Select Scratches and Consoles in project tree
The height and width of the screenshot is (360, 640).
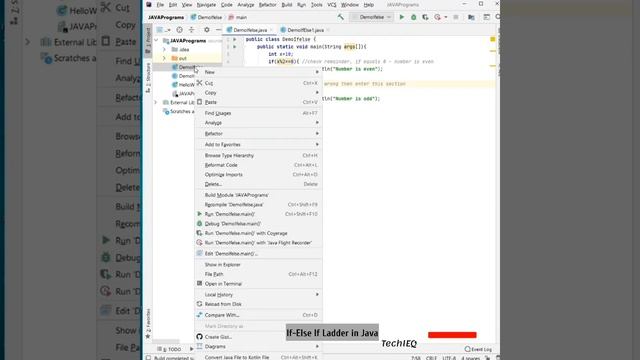(x=178, y=111)
